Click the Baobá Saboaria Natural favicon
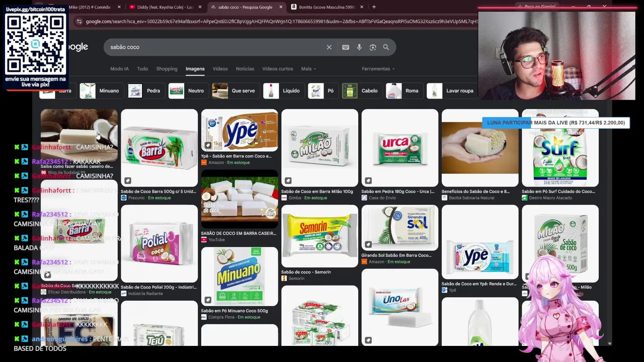The image size is (644, 362). [x=444, y=198]
